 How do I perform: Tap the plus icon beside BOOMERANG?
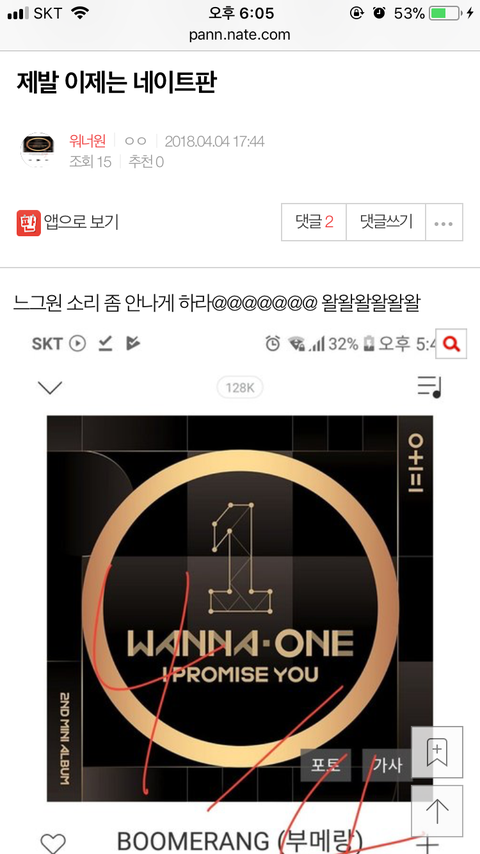429,844
